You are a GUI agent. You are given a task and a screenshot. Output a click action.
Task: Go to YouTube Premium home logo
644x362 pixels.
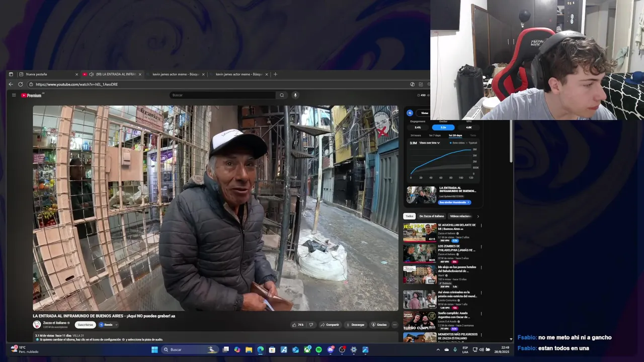pos(31,95)
